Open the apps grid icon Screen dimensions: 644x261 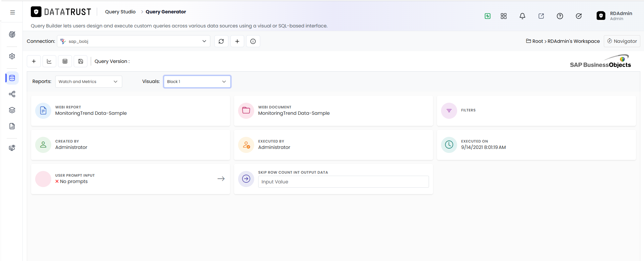(504, 16)
